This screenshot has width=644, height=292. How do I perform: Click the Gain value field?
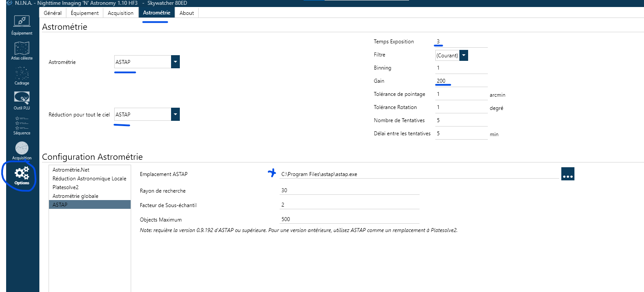pos(461,81)
